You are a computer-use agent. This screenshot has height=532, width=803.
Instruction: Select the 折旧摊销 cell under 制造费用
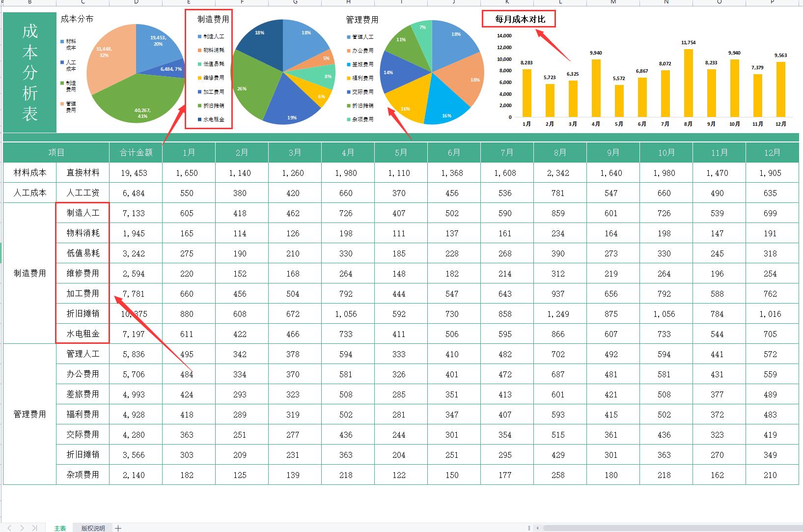click(x=83, y=313)
